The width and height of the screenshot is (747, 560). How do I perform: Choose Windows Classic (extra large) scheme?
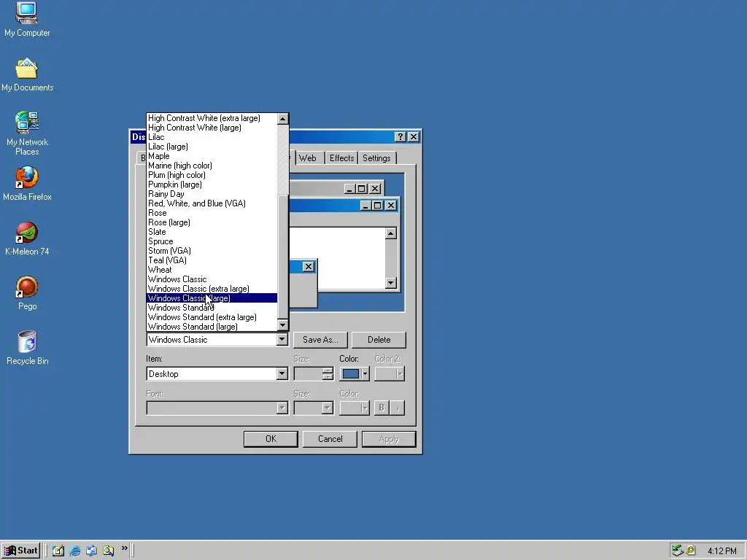click(x=212, y=289)
